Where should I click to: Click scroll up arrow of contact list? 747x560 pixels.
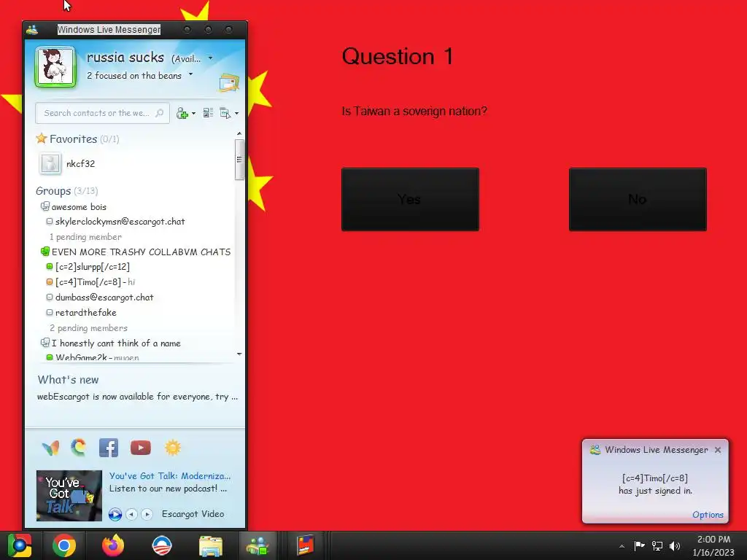(239, 134)
